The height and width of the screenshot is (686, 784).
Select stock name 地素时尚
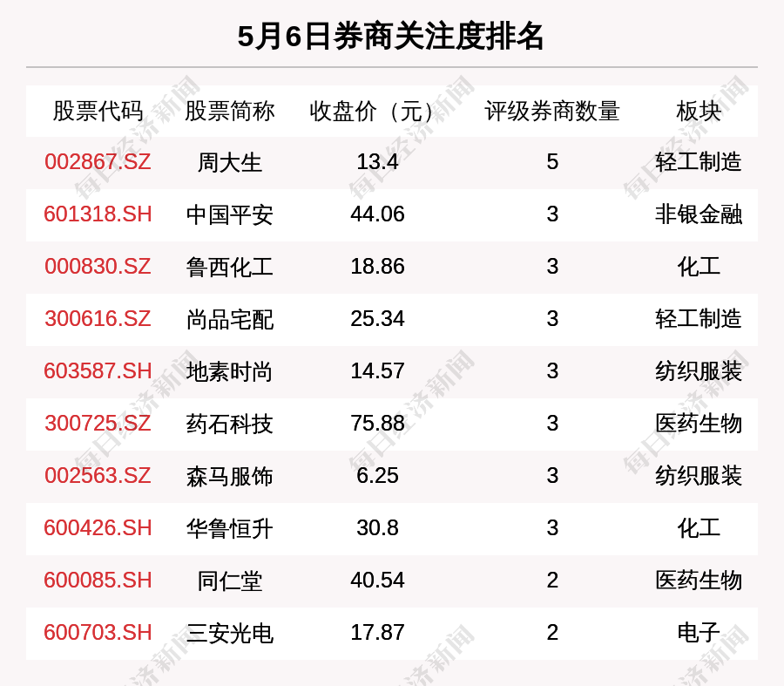coord(229,372)
